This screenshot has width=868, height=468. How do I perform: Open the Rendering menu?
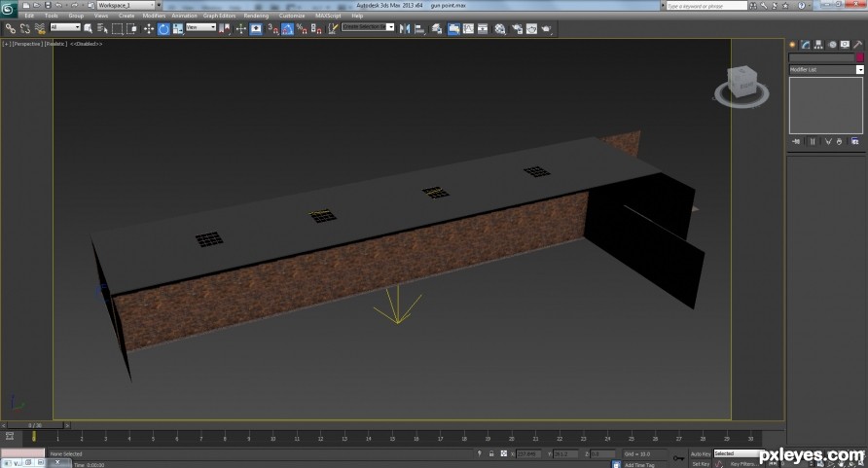(x=256, y=16)
